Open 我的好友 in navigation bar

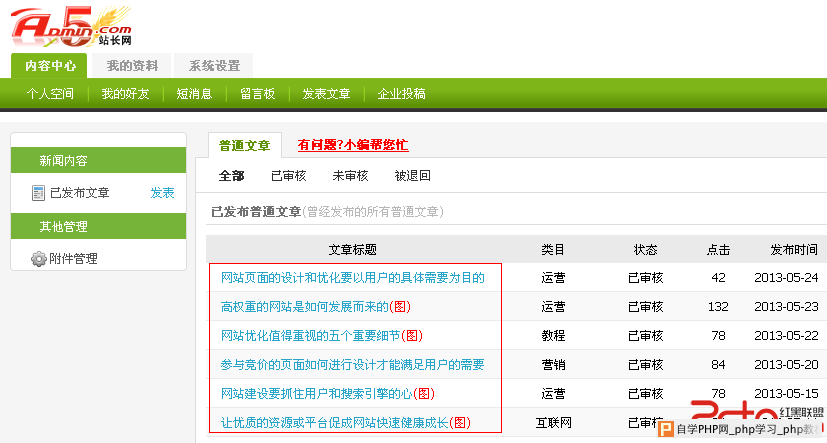tap(126, 94)
